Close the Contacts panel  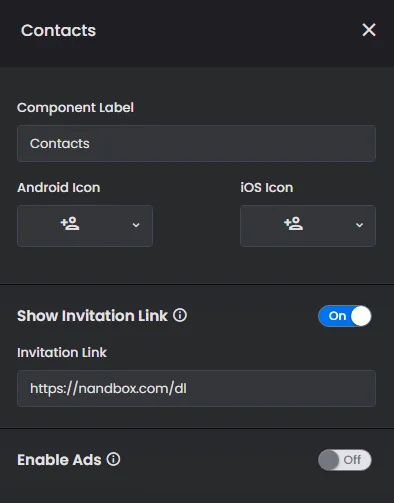pyautogui.click(x=369, y=30)
